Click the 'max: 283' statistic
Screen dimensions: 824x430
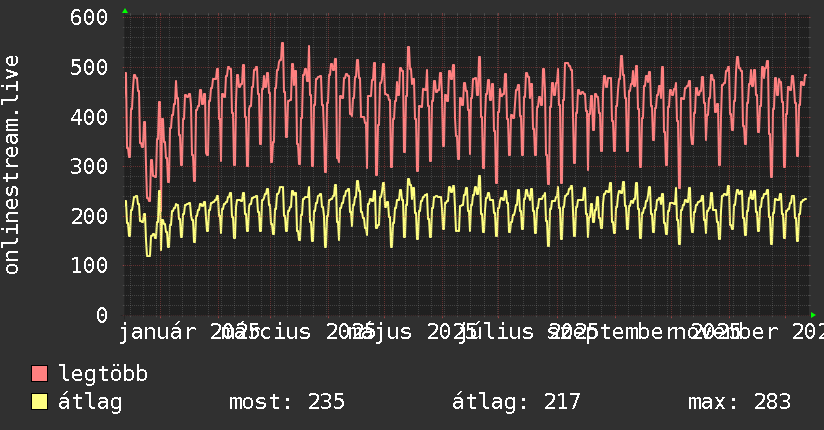[739, 402]
